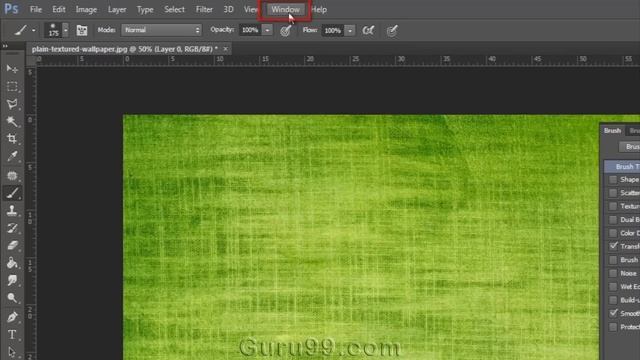Switch to the Brush panel tab

point(612,131)
